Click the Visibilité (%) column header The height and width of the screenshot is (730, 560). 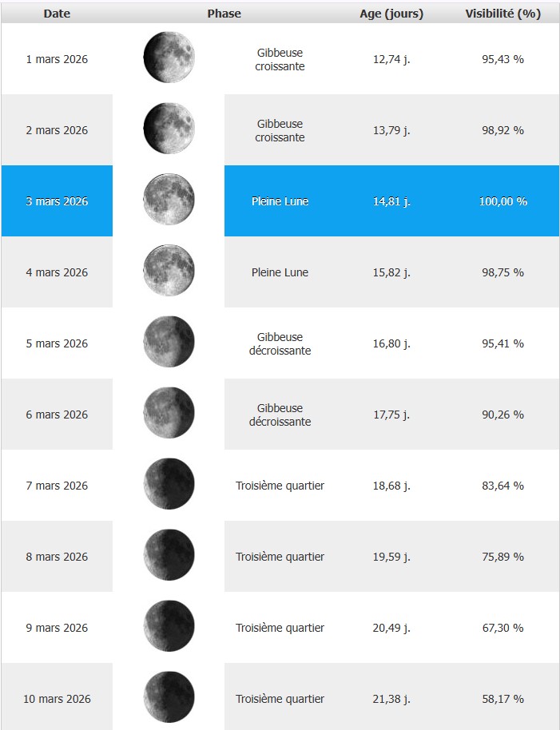coord(502,14)
